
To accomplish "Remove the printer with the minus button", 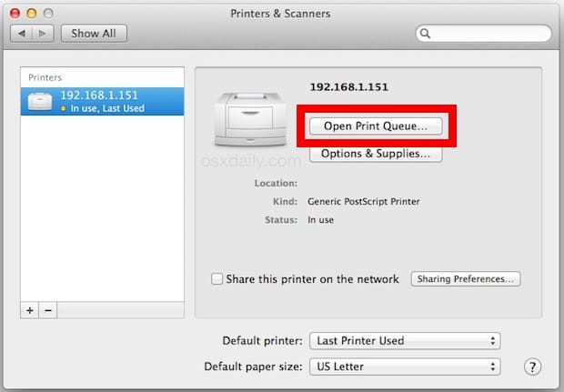I will tap(48, 310).
